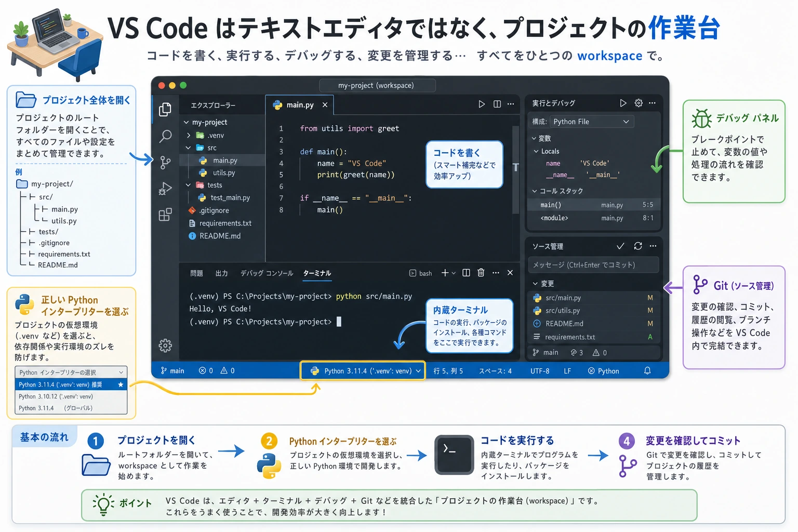Choose Python 3.11.4 グローバル interpreter option
The width and height of the screenshot is (798, 532).
pos(71,408)
